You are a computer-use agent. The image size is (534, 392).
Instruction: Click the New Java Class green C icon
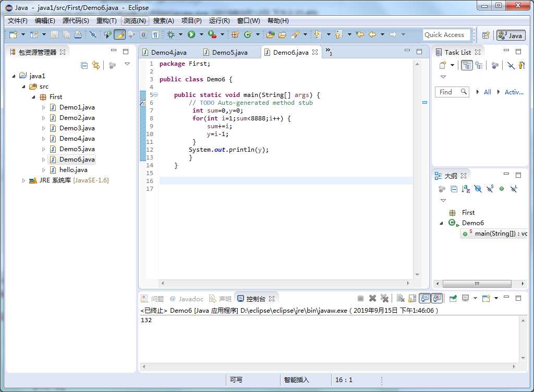248,34
